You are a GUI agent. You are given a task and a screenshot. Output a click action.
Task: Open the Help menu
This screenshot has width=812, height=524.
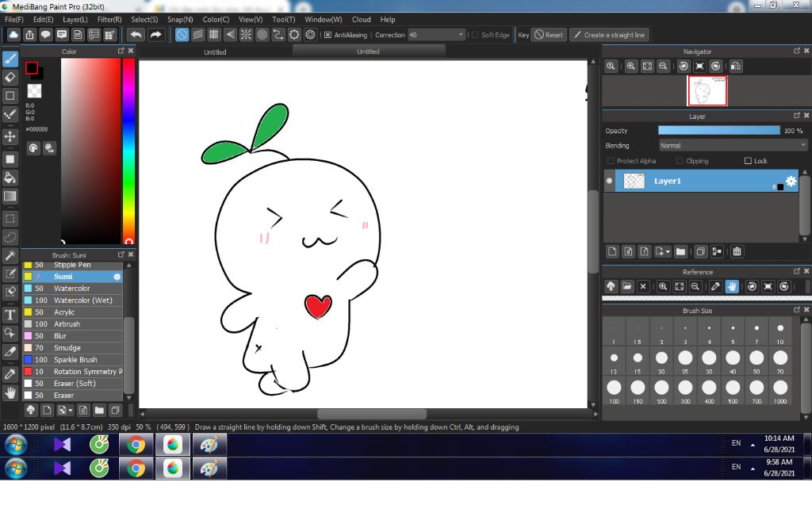[x=388, y=20]
